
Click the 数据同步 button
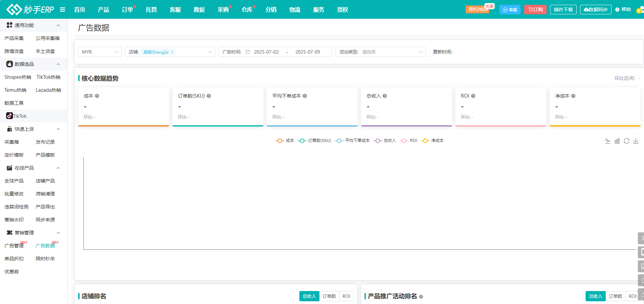(x=596, y=10)
